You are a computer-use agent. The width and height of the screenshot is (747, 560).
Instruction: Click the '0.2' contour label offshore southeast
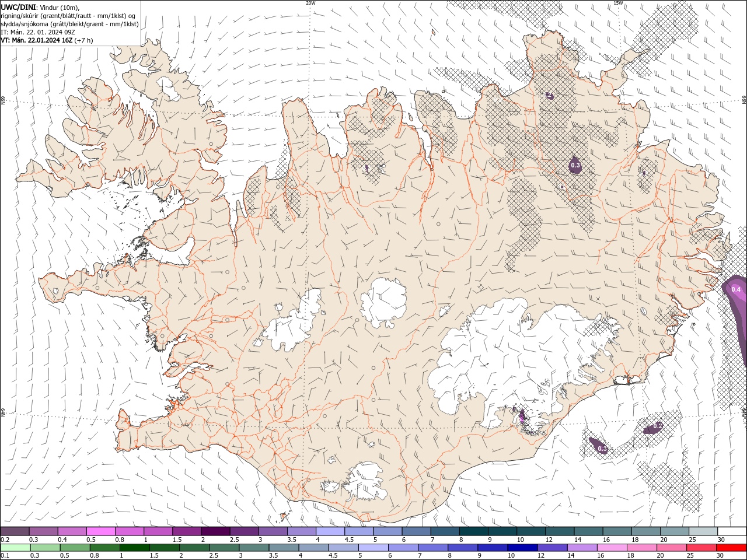(x=657, y=426)
